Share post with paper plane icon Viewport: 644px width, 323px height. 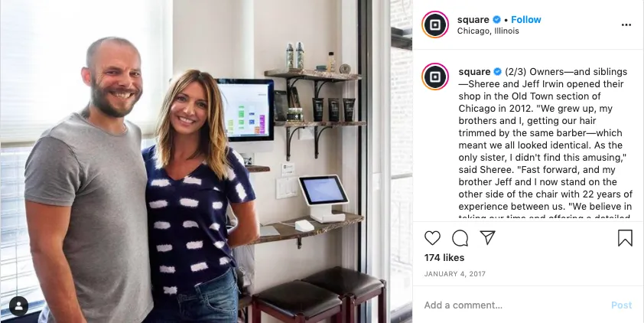pos(487,237)
